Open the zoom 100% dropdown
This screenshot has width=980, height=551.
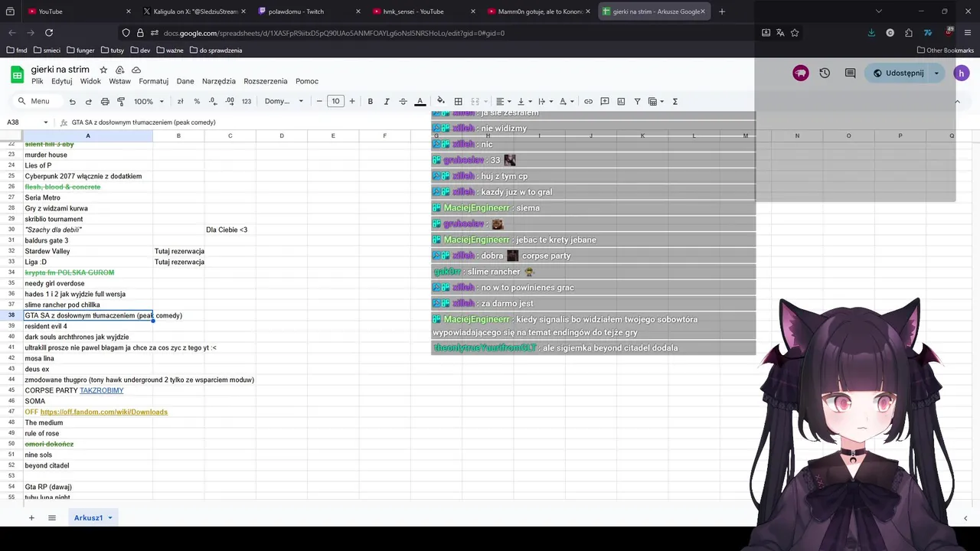[149, 101]
